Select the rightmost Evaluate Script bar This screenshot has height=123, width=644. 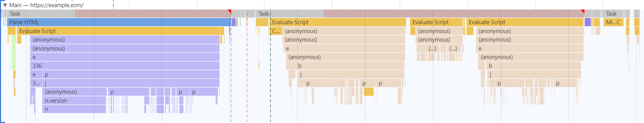coord(525,22)
